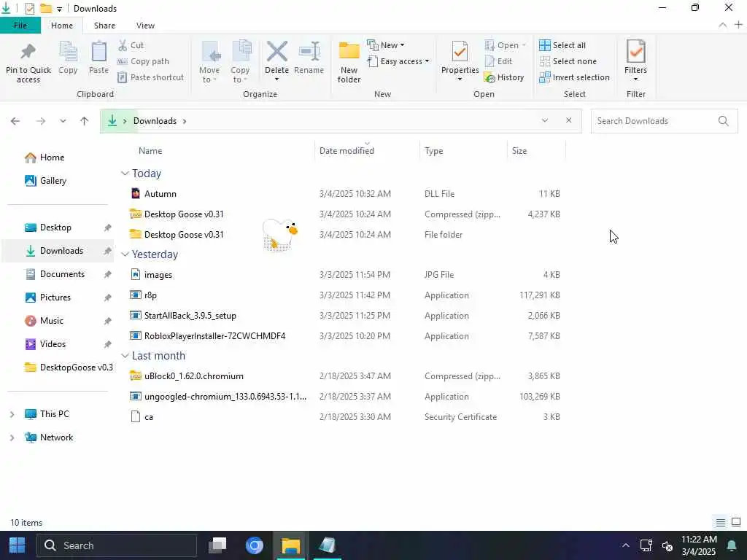Select Gallery in the navigation pane
The height and width of the screenshot is (560, 747).
(x=53, y=181)
